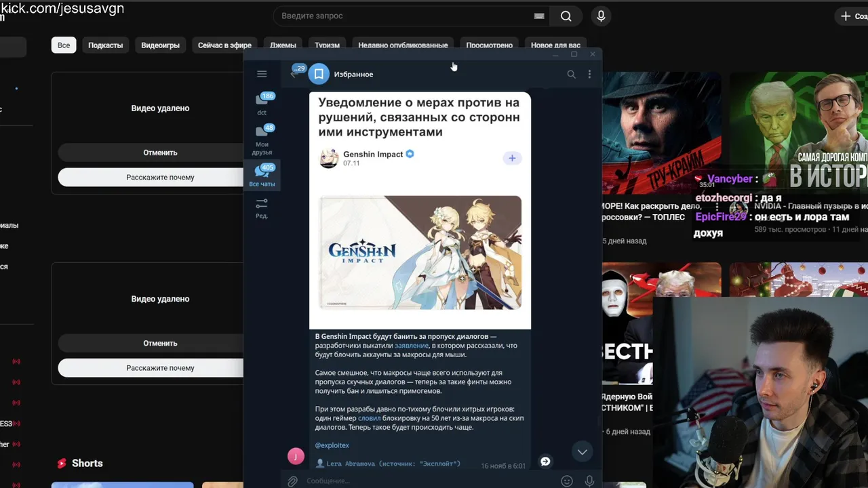Click the 5 дней назад video date

[x=625, y=241]
